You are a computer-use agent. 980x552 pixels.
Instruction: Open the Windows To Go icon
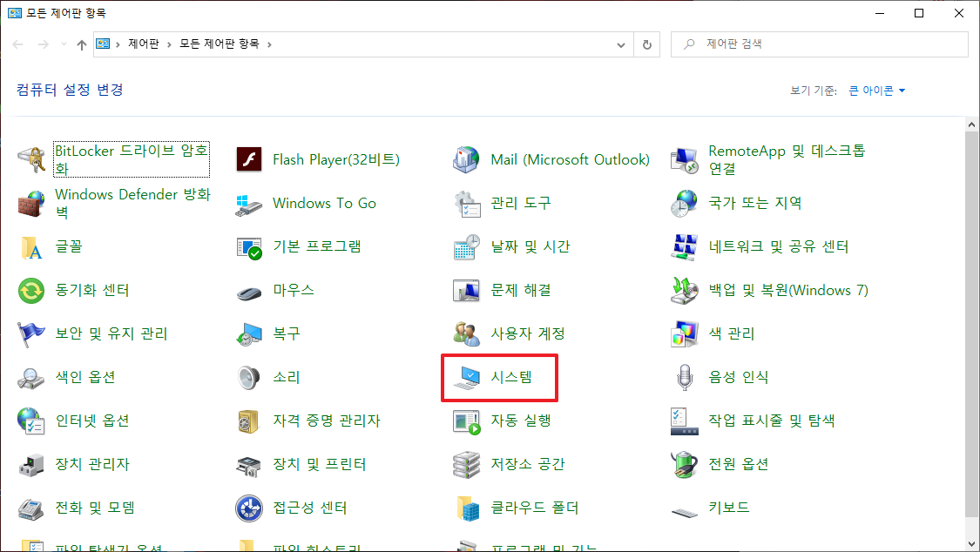249,204
